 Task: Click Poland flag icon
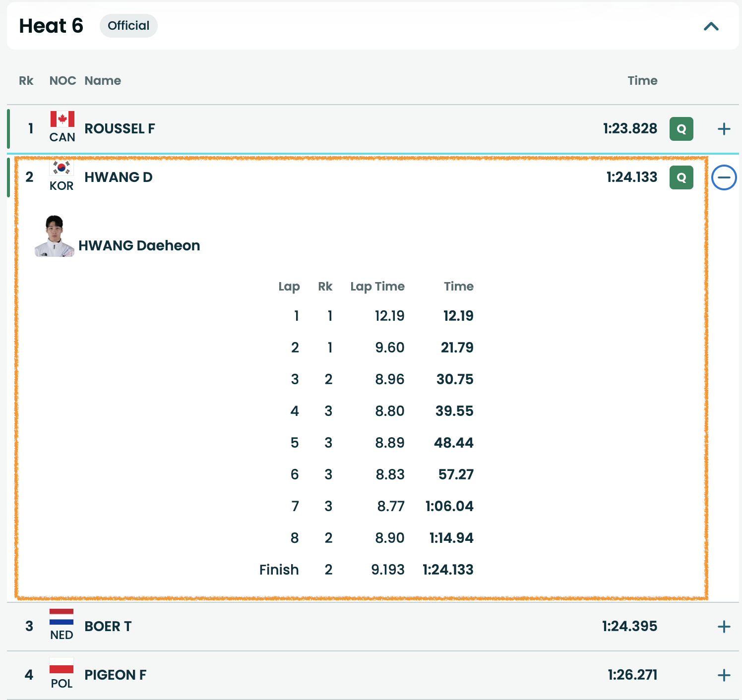tap(62, 666)
